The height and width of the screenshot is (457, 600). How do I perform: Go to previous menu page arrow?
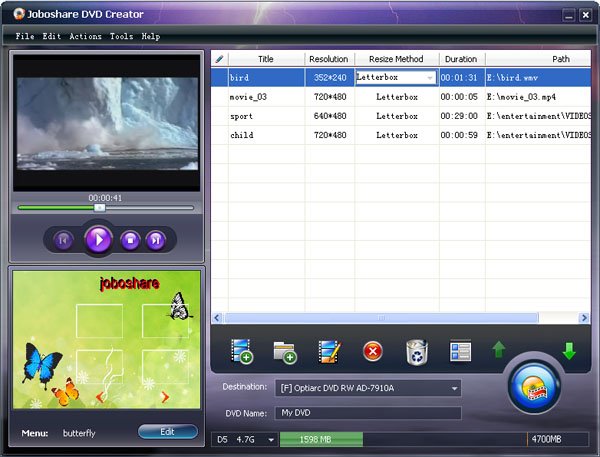[100, 397]
